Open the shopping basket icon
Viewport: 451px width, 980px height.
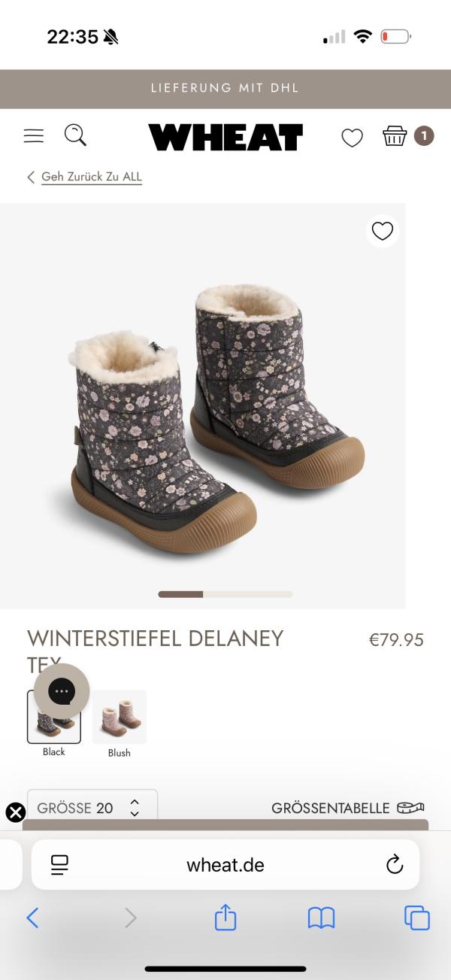(395, 136)
